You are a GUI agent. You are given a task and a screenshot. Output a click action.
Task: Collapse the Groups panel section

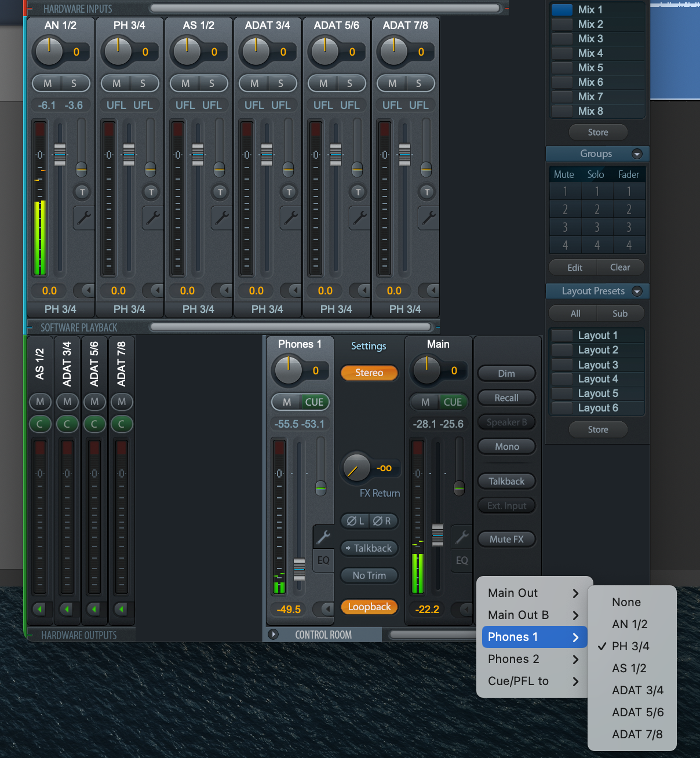point(637,154)
